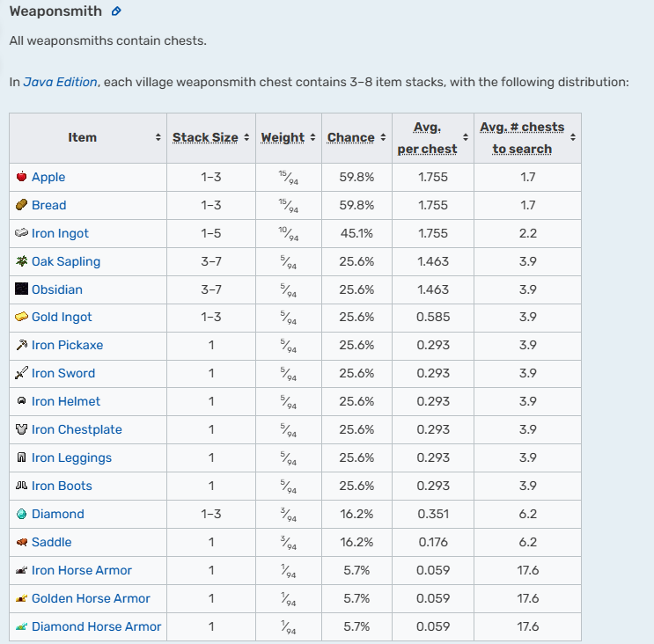Click the red apple item icon
The height and width of the screenshot is (644, 654).
click(22, 177)
